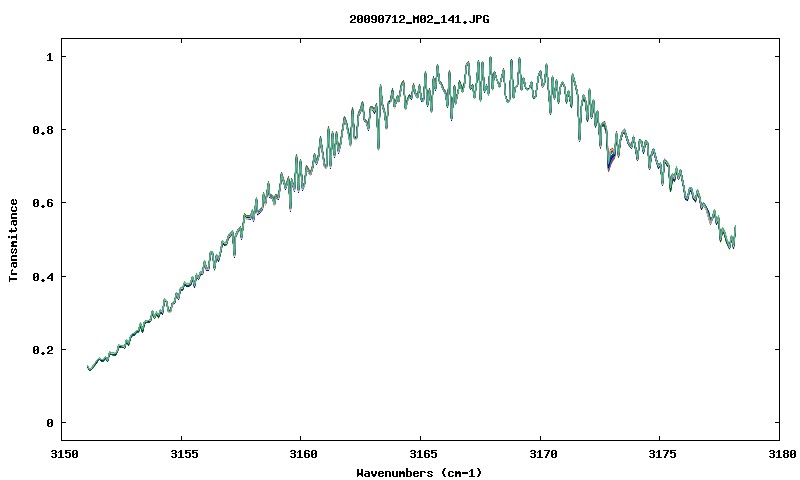Click the y-axis tick label 0

[x=49, y=423]
